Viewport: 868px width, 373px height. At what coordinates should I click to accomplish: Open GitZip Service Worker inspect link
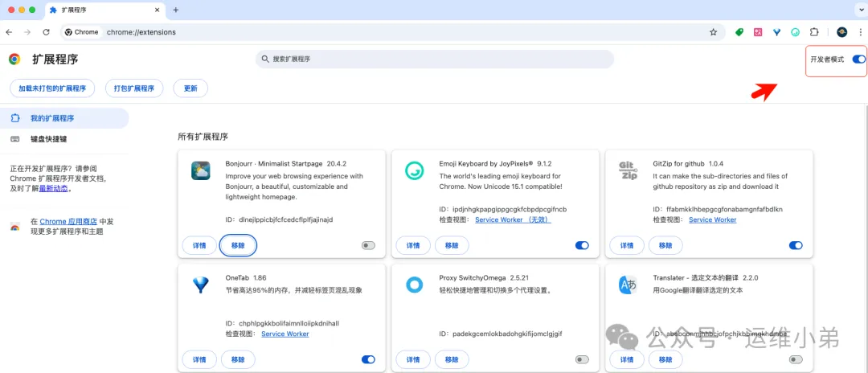[x=712, y=219]
